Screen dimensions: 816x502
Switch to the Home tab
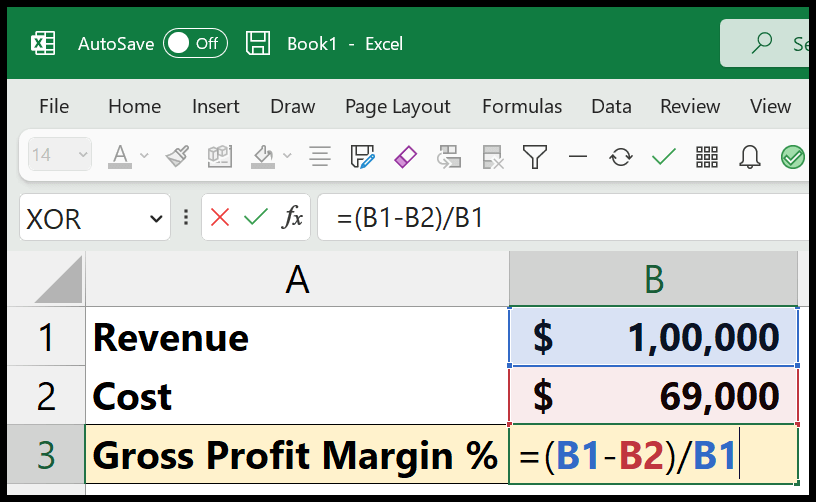[134, 106]
